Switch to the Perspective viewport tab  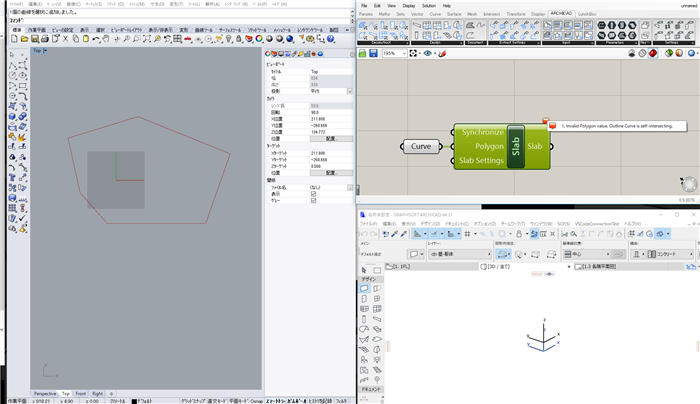[x=45, y=394]
